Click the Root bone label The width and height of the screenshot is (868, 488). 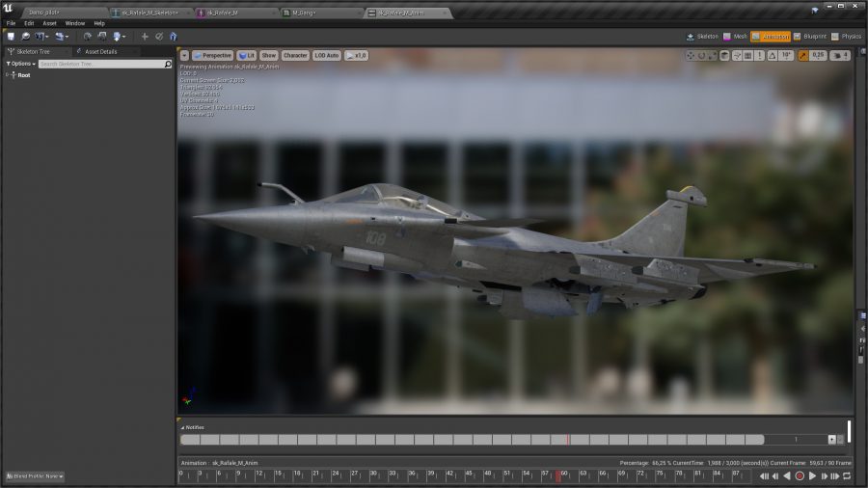tap(24, 75)
